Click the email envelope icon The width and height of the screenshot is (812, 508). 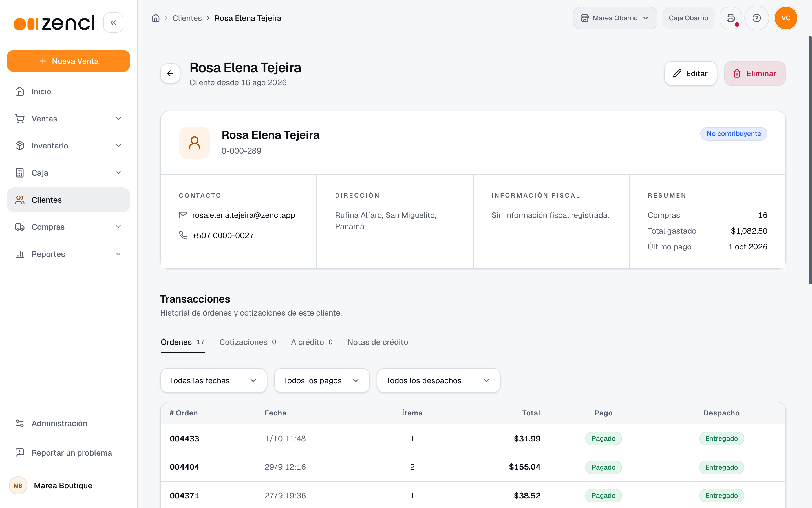click(183, 215)
